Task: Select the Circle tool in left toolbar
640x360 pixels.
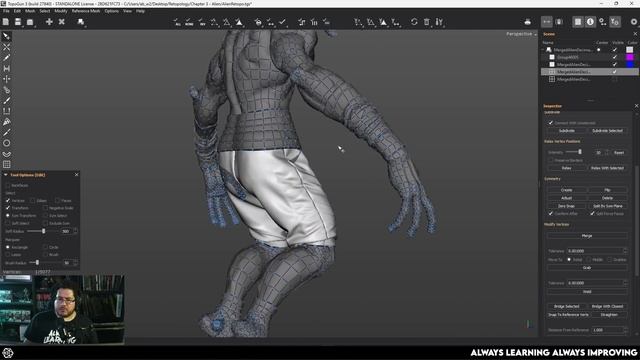Action: click(x=6, y=143)
